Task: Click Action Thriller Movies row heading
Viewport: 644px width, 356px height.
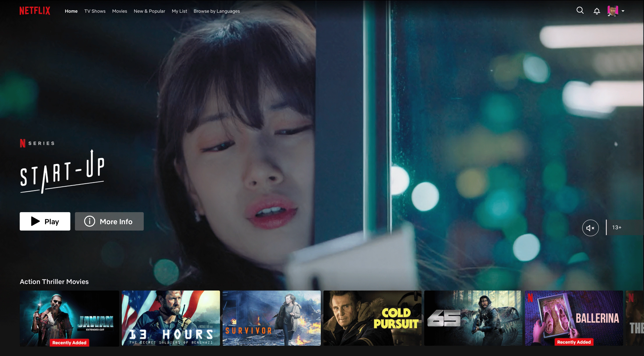Action: point(54,282)
